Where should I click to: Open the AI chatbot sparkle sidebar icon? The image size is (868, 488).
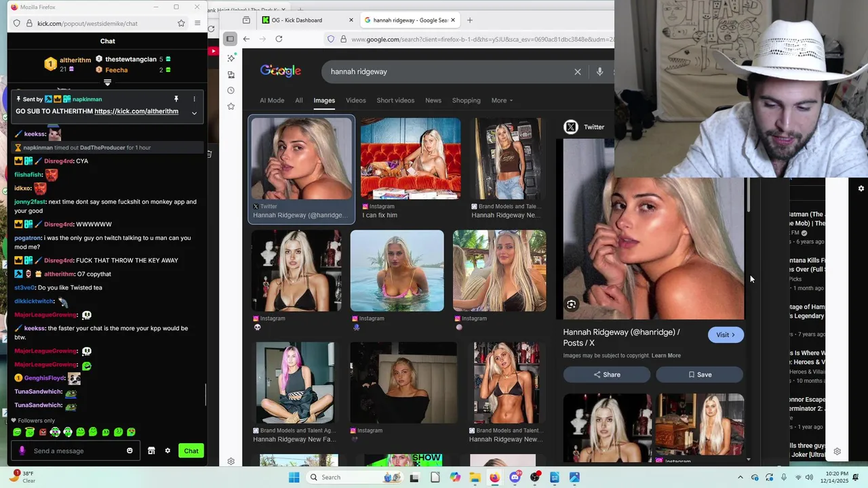pos(231,58)
